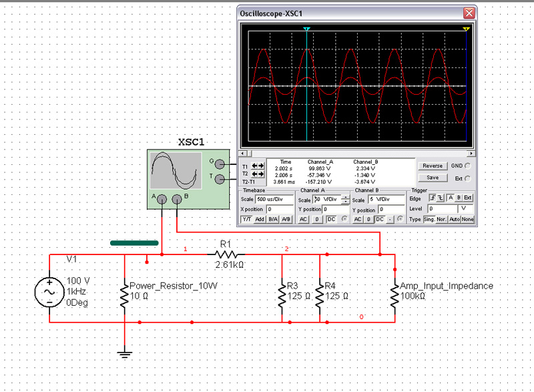Click Channel B Y position field

click(x=392, y=209)
